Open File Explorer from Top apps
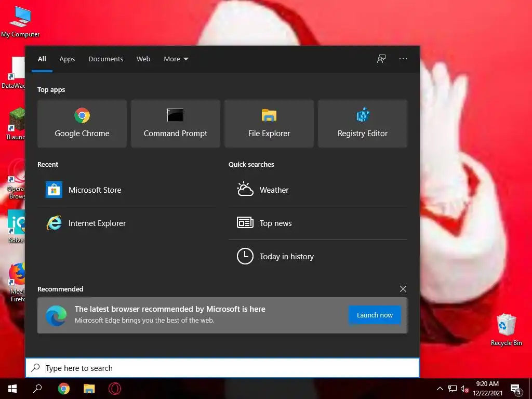The image size is (532, 399). point(269,124)
